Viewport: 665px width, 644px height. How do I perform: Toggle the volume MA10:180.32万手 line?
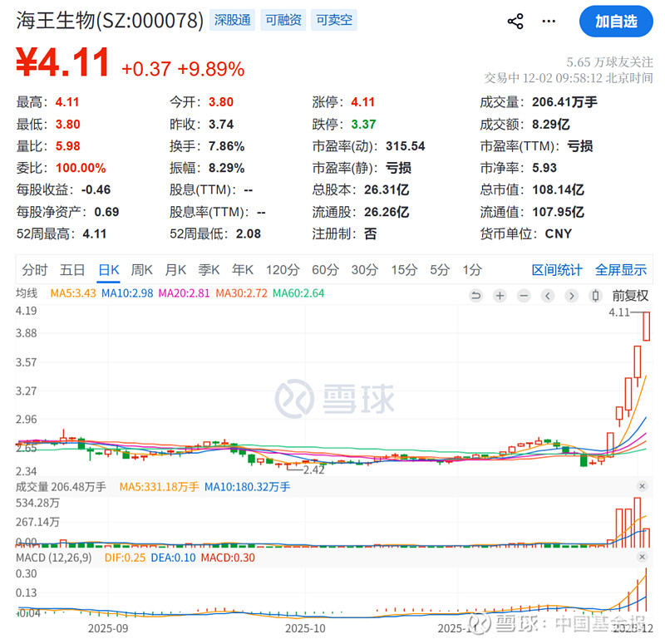pos(249,489)
